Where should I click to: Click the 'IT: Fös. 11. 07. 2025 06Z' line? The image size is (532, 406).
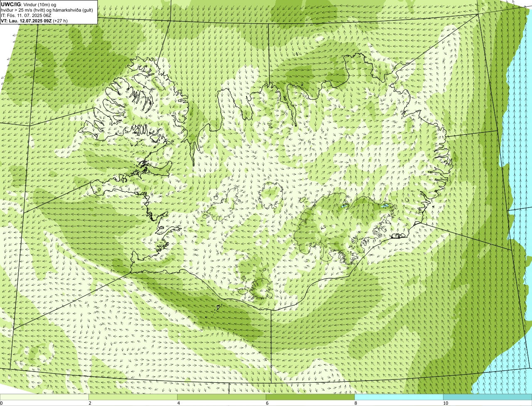coord(26,15)
